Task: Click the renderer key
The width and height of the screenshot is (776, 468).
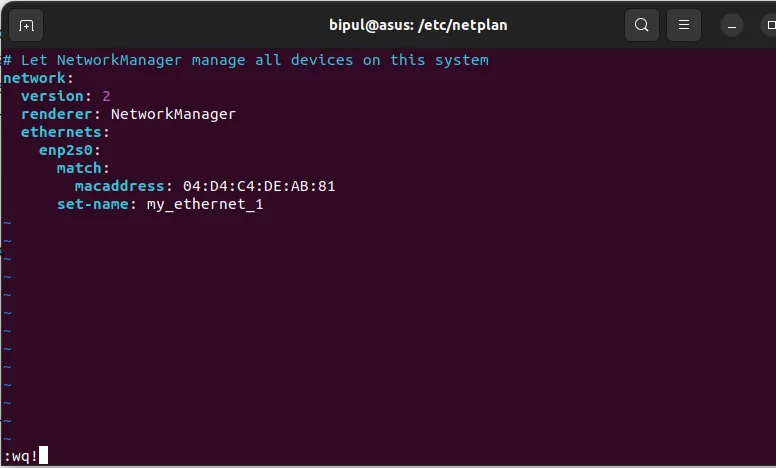Action: 56,114
